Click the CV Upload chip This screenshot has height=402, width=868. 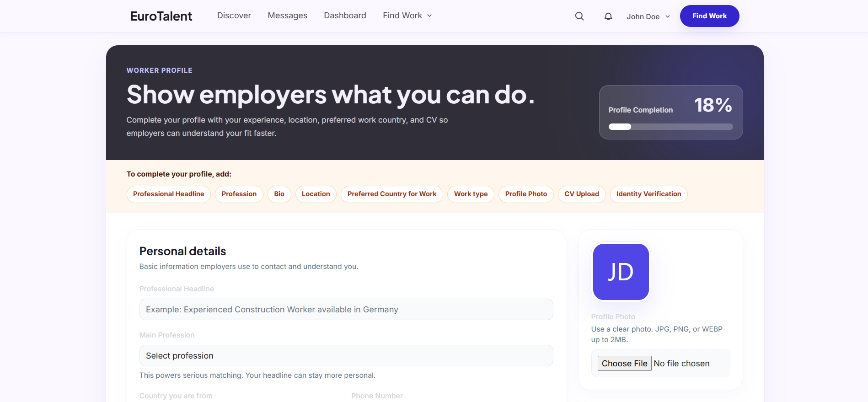pos(582,194)
